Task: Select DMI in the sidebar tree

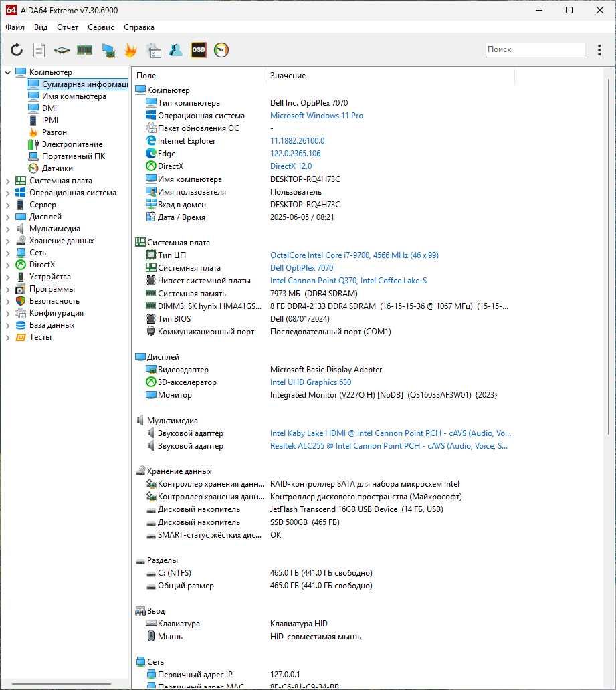Action: click(x=49, y=108)
